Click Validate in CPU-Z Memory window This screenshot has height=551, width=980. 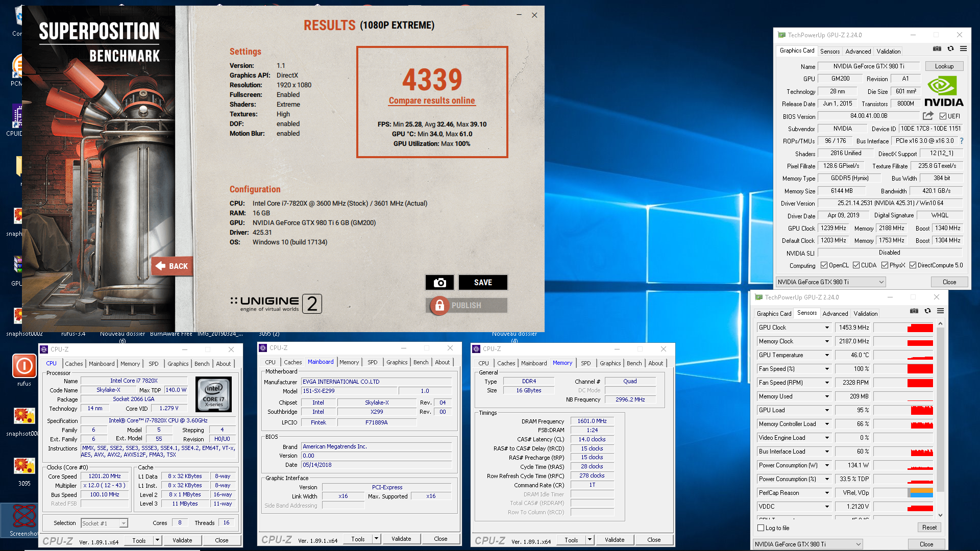click(x=614, y=540)
